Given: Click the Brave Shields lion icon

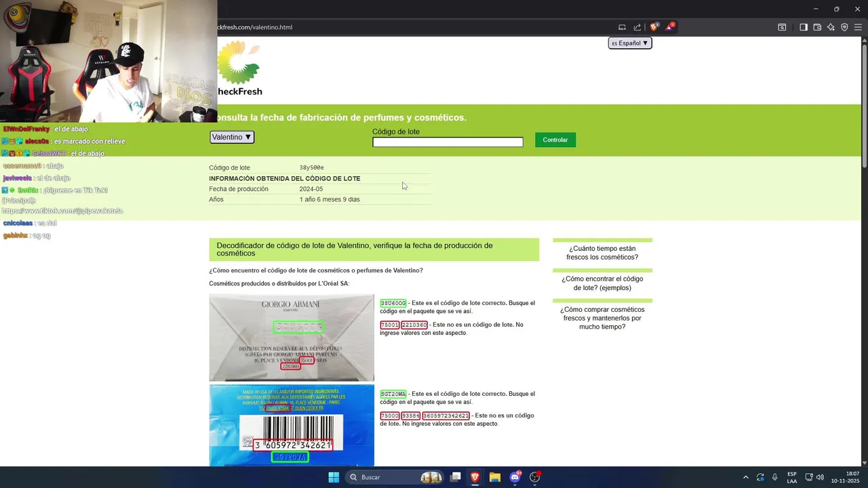Looking at the screenshot, I should [654, 27].
